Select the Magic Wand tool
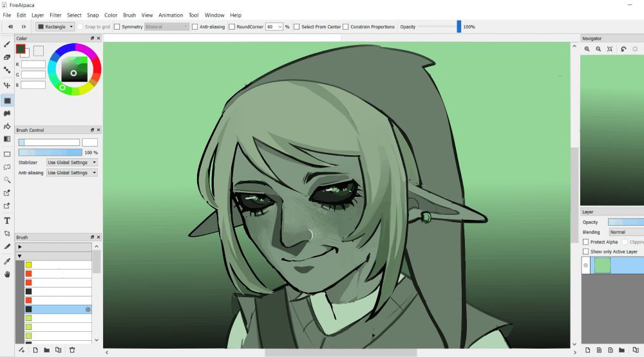This screenshot has height=357, width=644. click(x=7, y=179)
